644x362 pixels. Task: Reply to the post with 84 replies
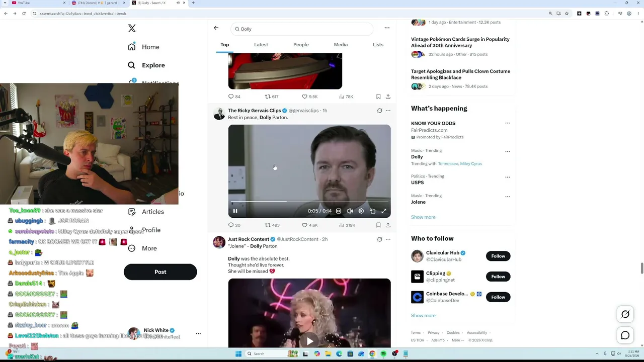[x=231, y=97]
